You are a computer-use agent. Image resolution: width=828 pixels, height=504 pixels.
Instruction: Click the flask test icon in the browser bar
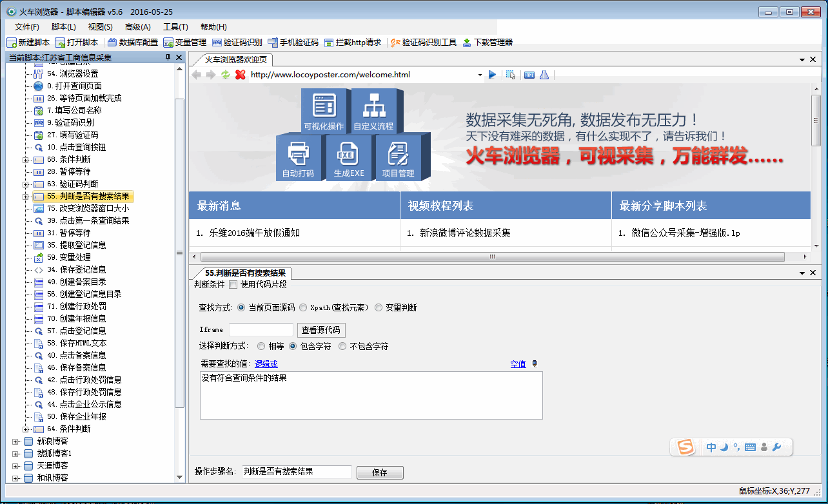(x=544, y=75)
